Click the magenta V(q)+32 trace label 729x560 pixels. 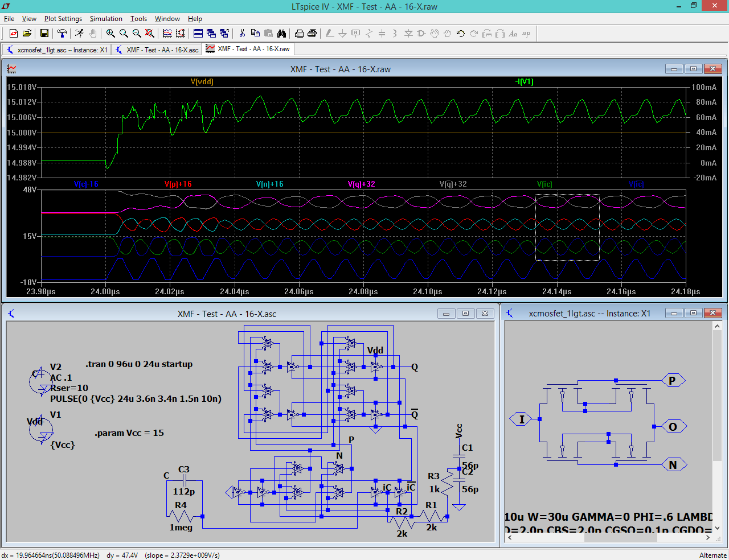(x=361, y=184)
